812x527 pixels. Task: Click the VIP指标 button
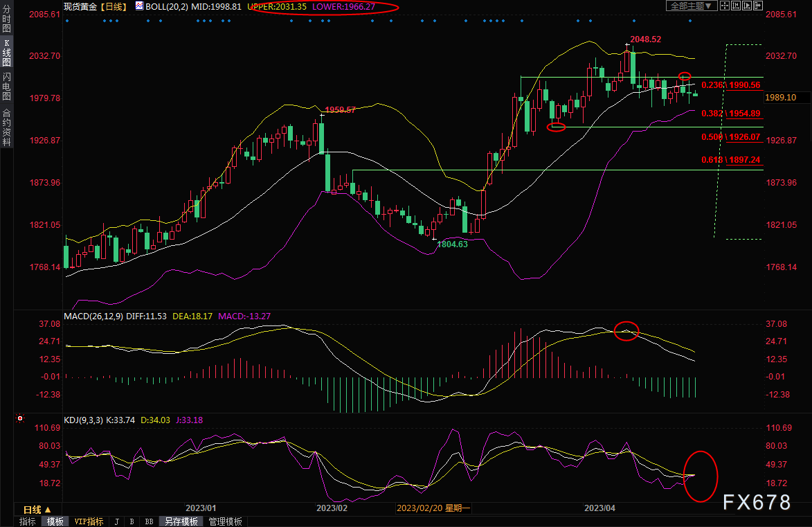click(x=89, y=521)
